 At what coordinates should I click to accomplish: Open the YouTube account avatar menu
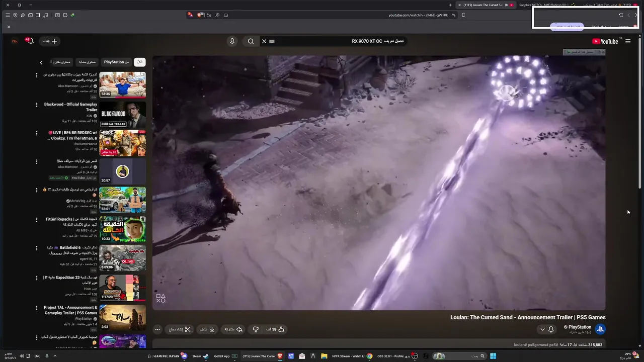(x=15, y=41)
